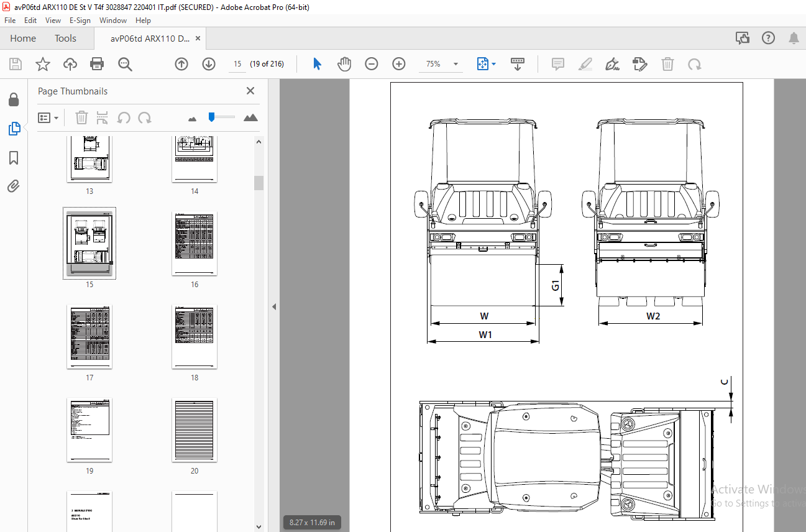Open the sign document pen icon
Viewport: 806px width, 532px height.
613,64
